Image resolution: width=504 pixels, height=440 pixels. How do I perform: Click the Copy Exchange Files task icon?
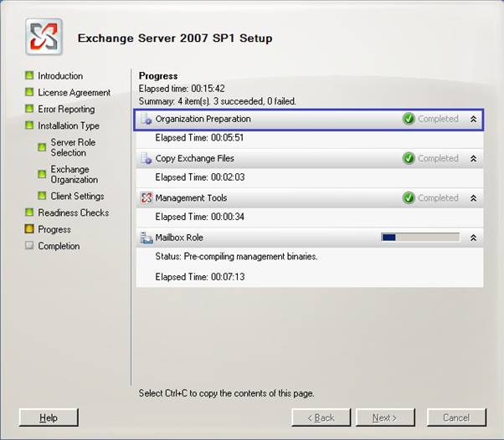point(147,158)
